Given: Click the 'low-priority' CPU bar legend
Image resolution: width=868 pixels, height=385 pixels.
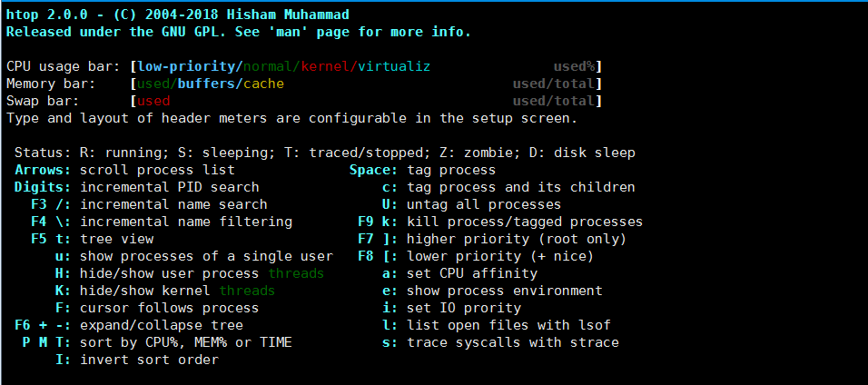Looking at the screenshot, I should click(187, 67).
